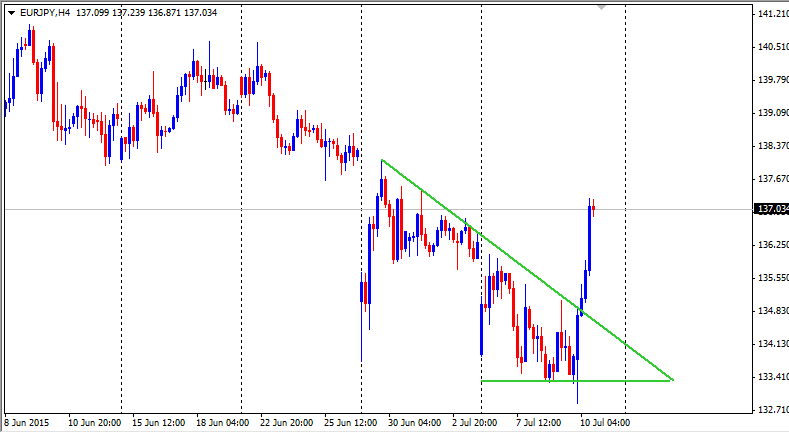The height and width of the screenshot is (433, 789).
Task: Click the 30 Jun 04:00 time label
Action: 415,422
